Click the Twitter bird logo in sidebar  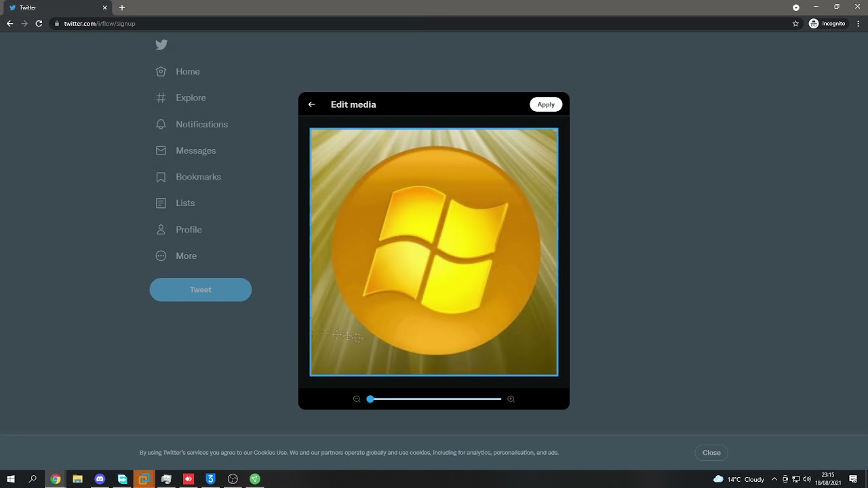(x=161, y=45)
